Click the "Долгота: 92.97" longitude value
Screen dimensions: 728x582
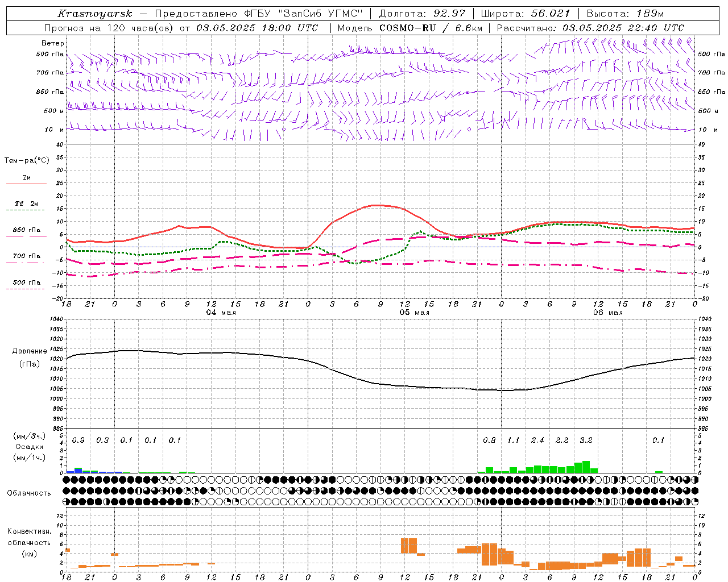(x=422, y=14)
